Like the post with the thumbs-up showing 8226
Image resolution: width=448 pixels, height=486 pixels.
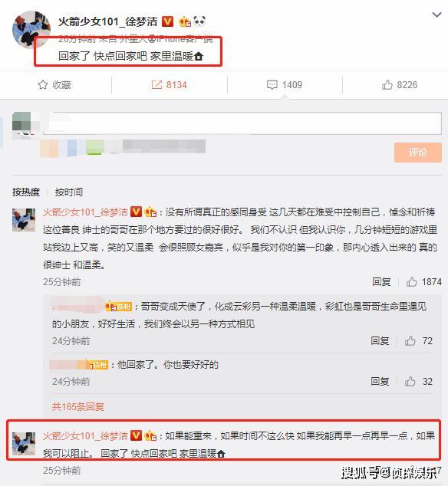(x=387, y=84)
